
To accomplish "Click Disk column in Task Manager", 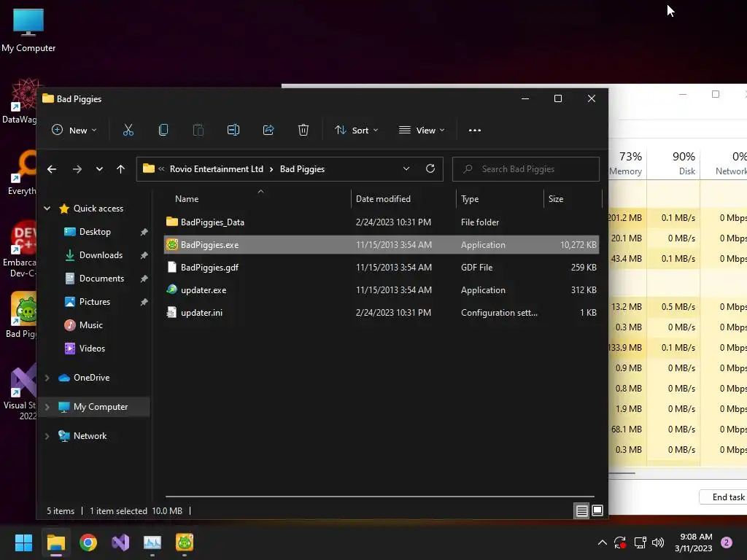I will [x=673, y=163].
